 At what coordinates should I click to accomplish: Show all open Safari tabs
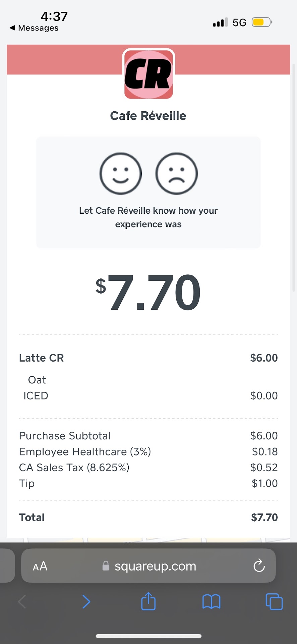point(274,602)
